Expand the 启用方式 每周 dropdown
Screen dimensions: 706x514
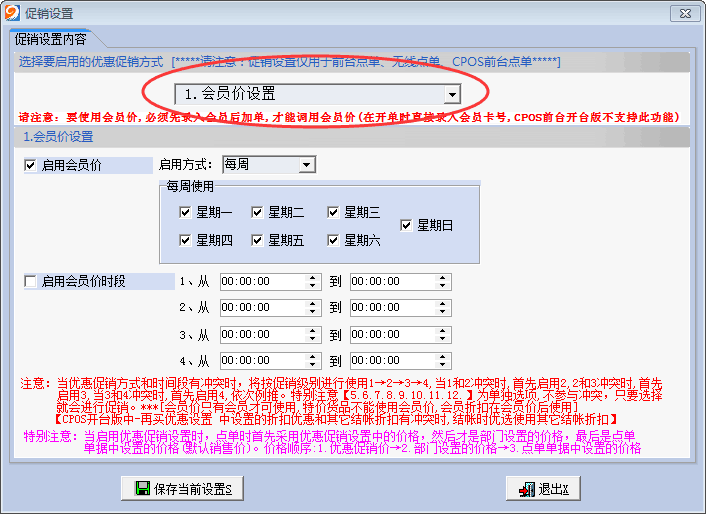(306, 164)
